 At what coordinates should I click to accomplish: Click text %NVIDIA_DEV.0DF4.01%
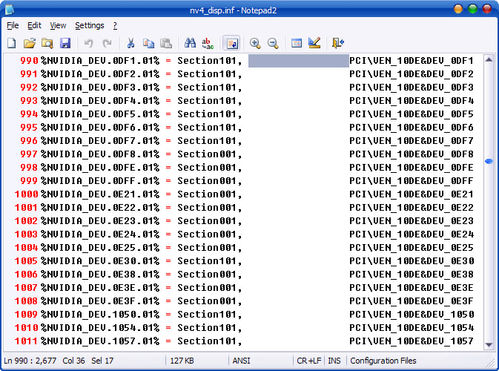pos(100,101)
